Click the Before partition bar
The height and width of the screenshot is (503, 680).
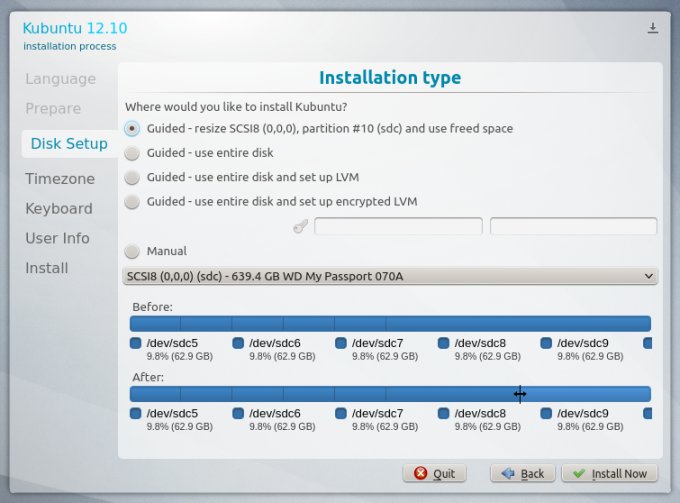click(390, 323)
